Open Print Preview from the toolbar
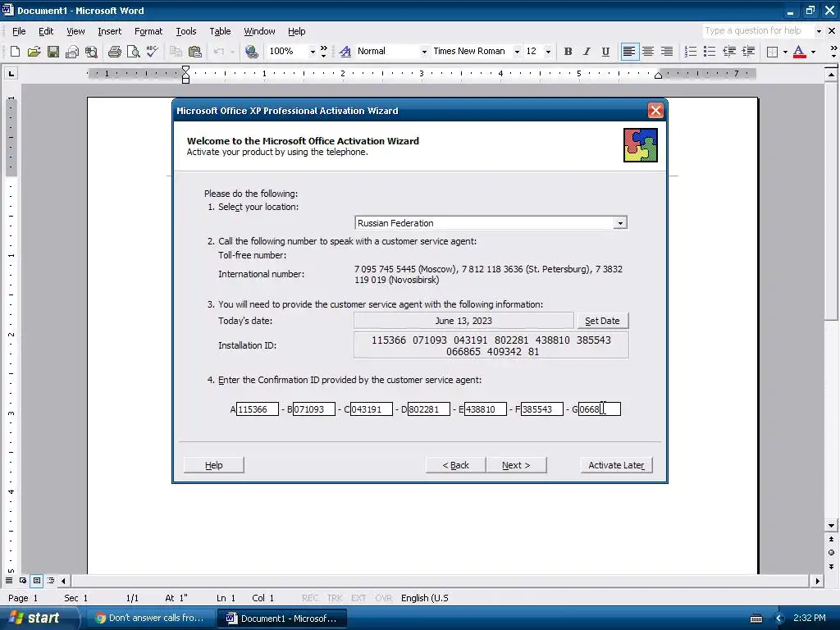The width and height of the screenshot is (840, 630). pos(134,52)
